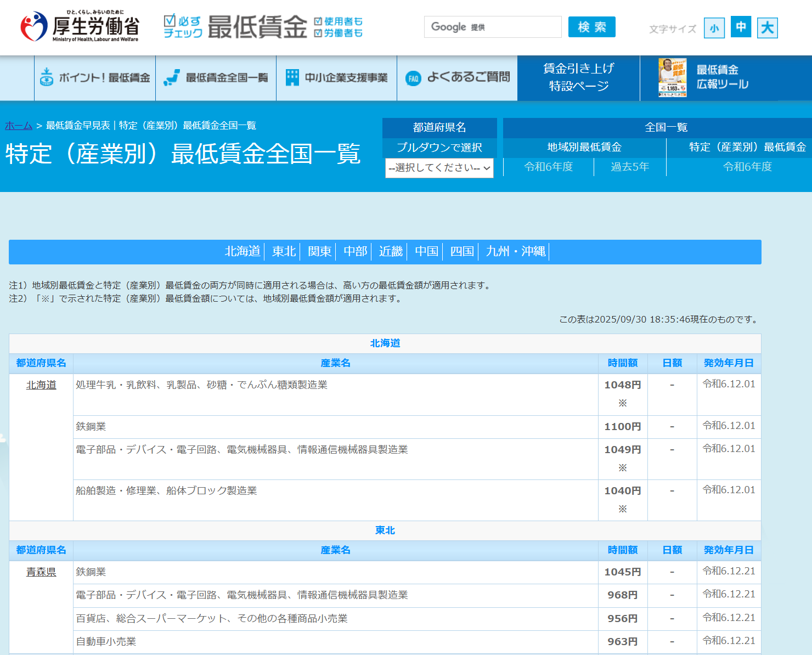Screen dimensions: 812x655
Task: Jump to the 九州・沖縄 region anchor
Action: click(x=516, y=251)
